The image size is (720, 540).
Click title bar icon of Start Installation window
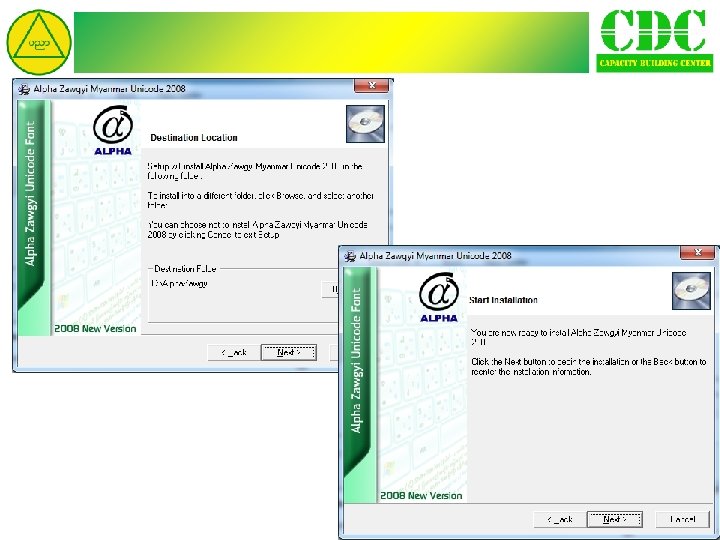coord(350,256)
